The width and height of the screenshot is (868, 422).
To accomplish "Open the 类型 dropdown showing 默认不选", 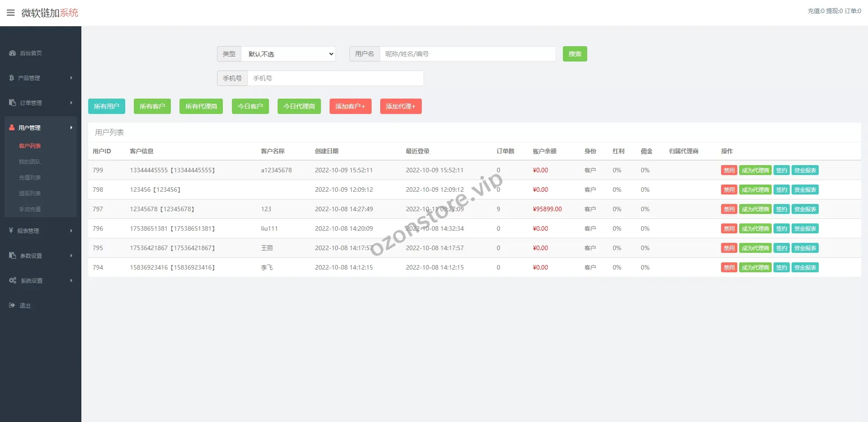I will [x=288, y=54].
